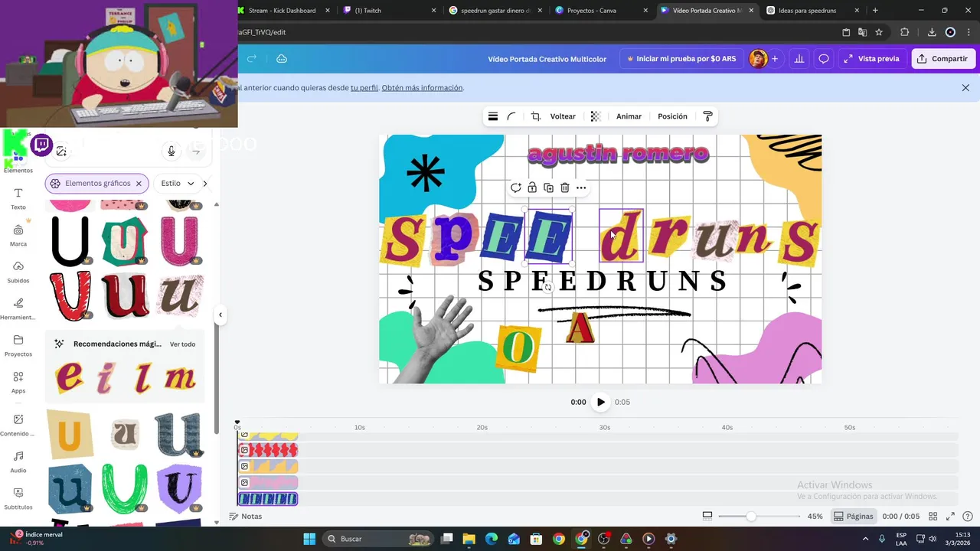Click the plus icon to add collaborators
The width and height of the screenshot is (980, 551).
coord(775,59)
